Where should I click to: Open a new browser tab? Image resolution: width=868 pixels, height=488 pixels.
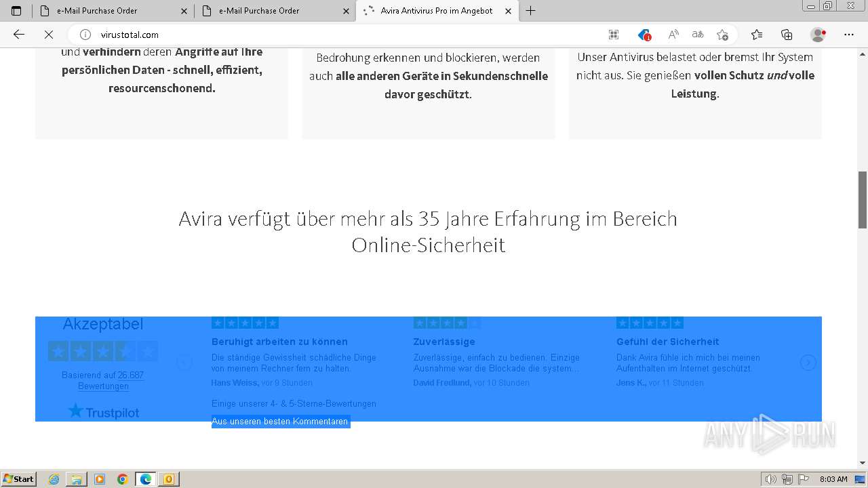(531, 11)
